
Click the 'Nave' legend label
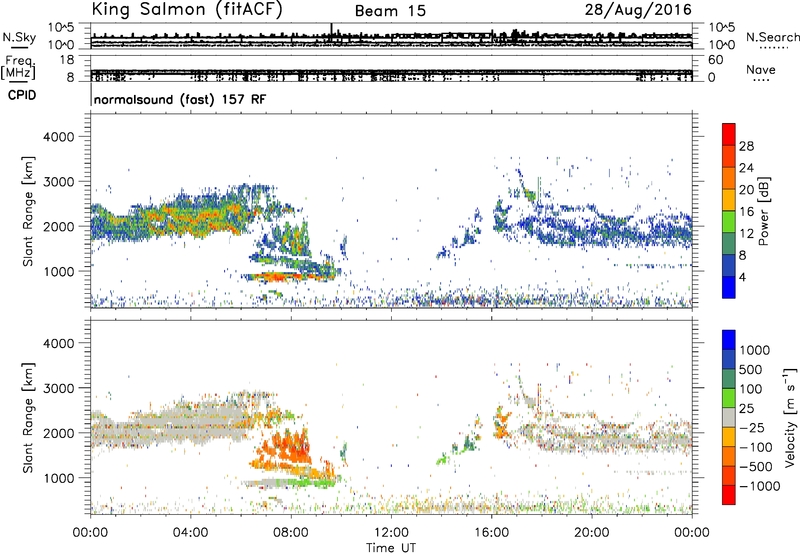tap(761, 69)
